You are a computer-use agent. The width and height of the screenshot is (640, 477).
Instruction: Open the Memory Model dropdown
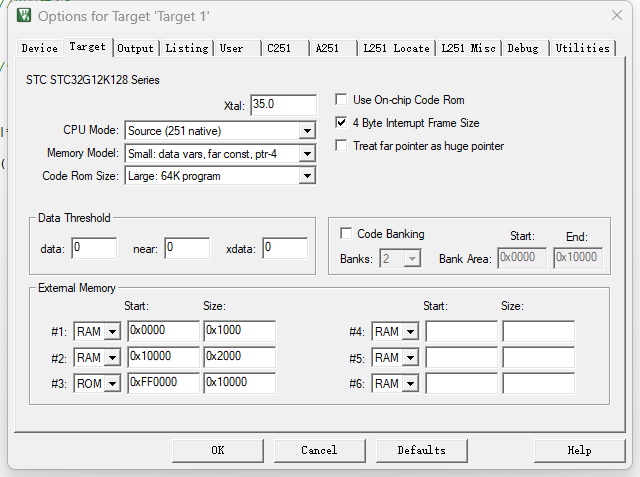point(307,154)
